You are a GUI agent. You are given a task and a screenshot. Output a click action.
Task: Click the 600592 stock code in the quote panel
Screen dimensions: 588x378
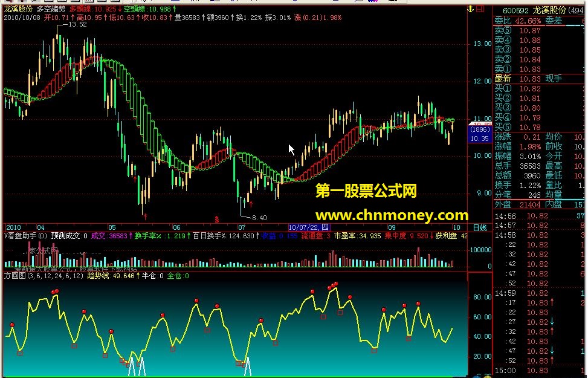(515, 10)
